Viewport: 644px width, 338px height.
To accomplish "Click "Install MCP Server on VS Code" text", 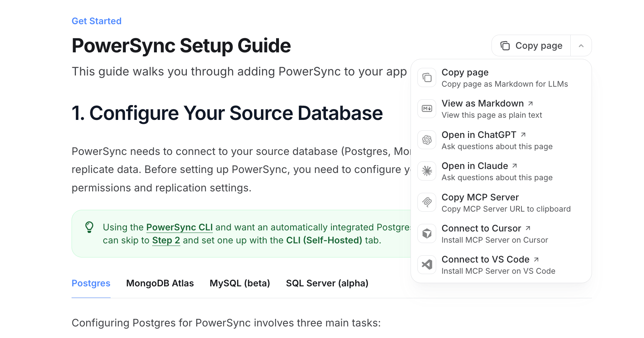I will pyautogui.click(x=498, y=271).
